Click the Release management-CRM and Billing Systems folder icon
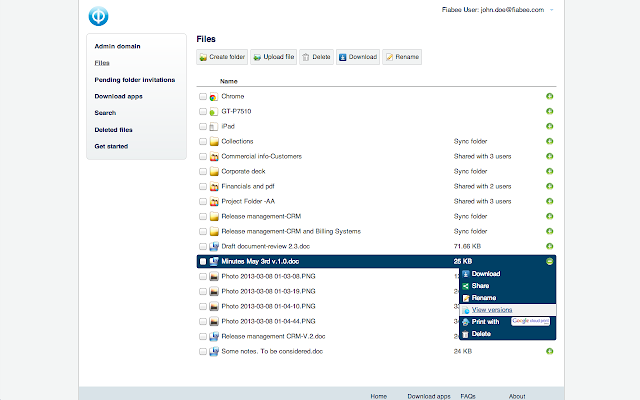The width and height of the screenshot is (640, 400). pyautogui.click(x=214, y=231)
